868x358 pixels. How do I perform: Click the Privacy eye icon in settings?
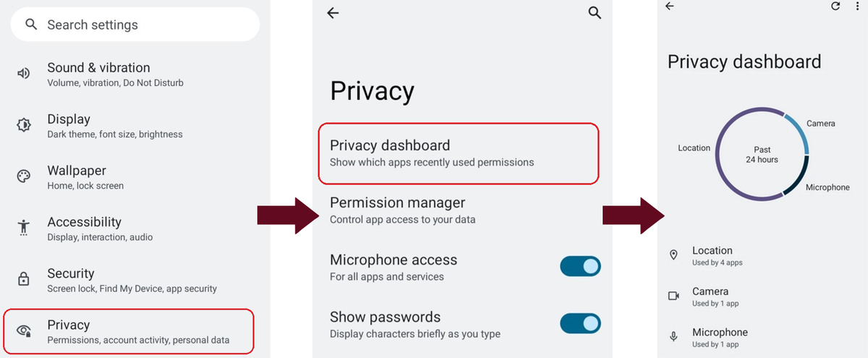click(x=25, y=331)
